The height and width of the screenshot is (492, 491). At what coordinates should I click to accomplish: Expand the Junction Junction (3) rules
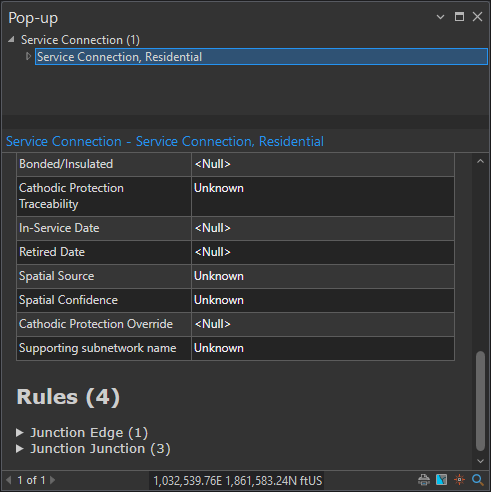pos(20,449)
